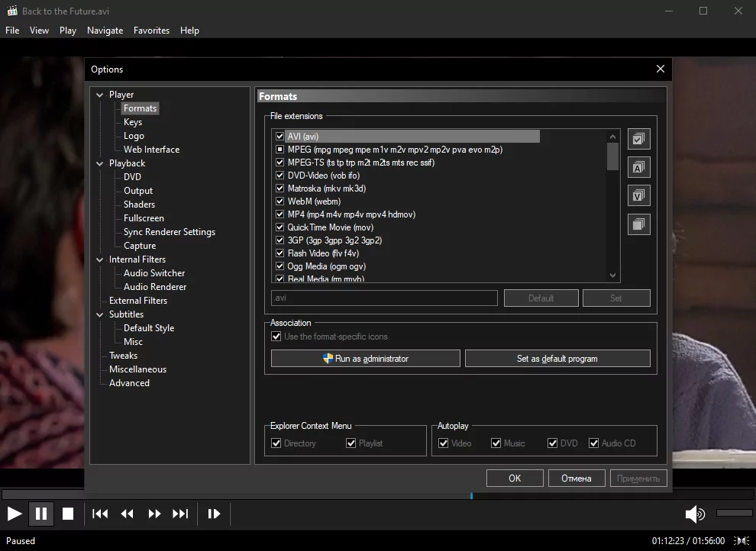Toggle Flash Video (flv f4v) checkbox
This screenshot has width=756, height=551.
[279, 253]
